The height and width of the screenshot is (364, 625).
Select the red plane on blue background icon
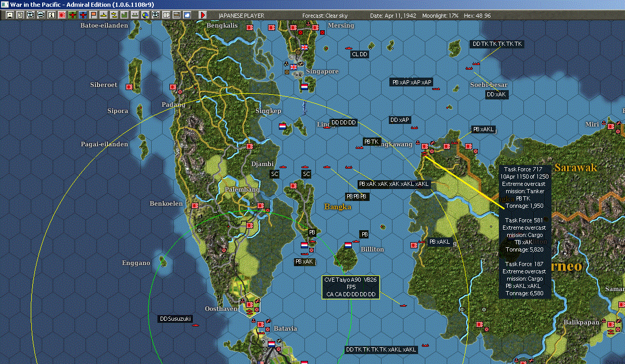pos(82,15)
